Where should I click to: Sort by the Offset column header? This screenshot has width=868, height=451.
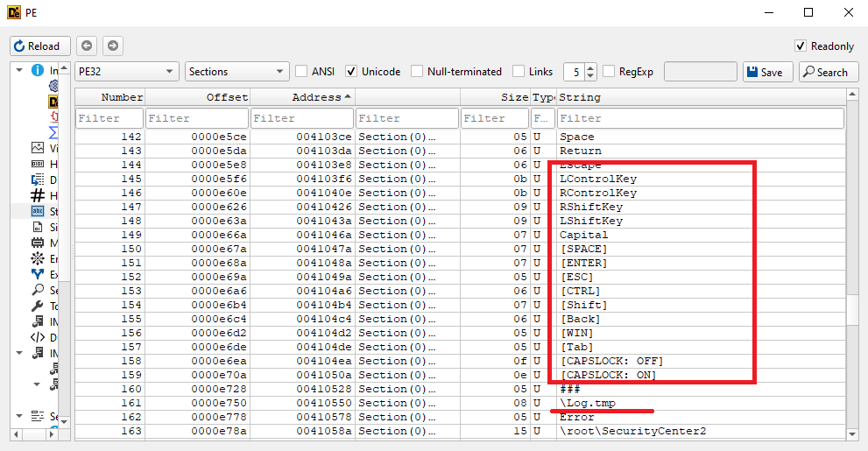[x=197, y=97]
